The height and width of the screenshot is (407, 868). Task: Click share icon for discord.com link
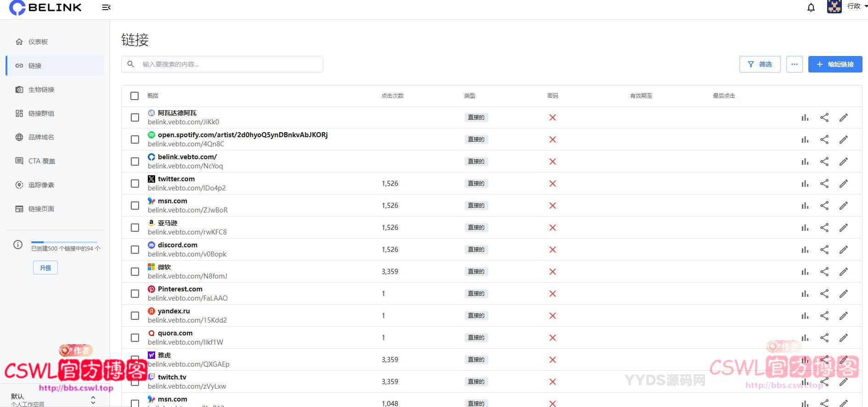point(824,250)
